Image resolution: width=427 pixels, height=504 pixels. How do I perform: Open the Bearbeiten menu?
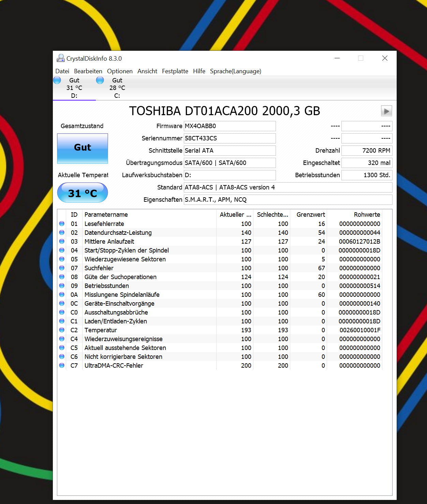[x=88, y=71]
